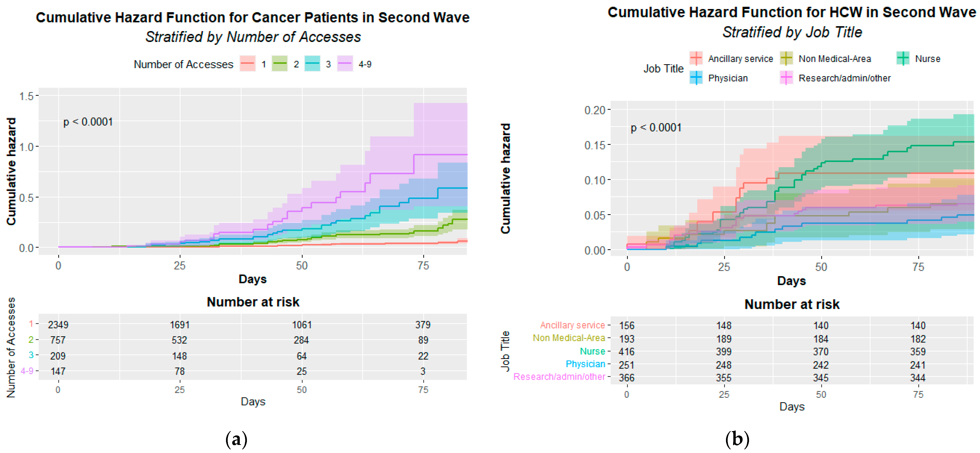Click the HCW in Second Wave title
980x453 pixels.
pyautogui.click(x=792, y=13)
